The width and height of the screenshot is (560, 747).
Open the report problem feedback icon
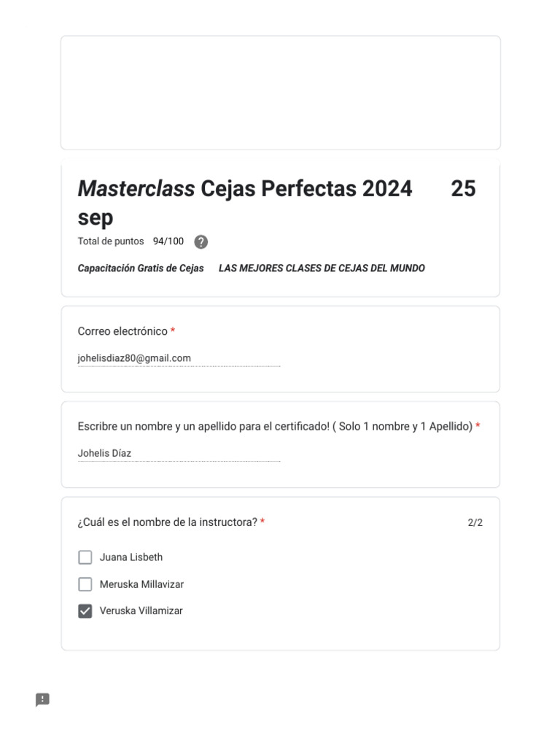[42, 700]
